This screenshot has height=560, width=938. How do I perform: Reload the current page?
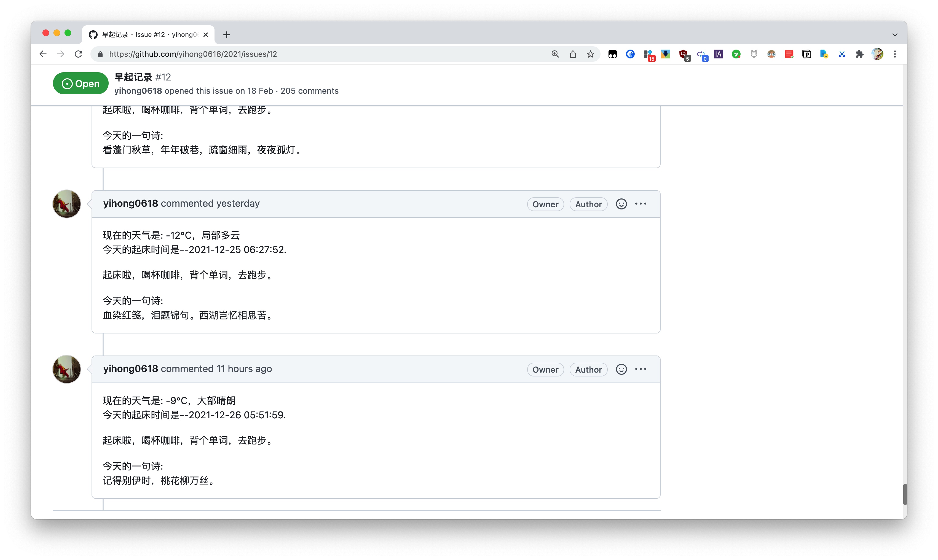79,54
